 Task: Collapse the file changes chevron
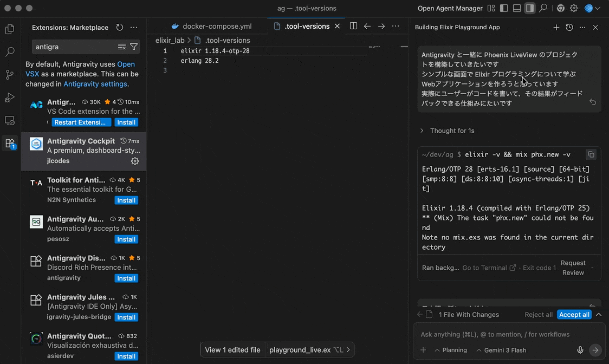(x=599, y=315)
